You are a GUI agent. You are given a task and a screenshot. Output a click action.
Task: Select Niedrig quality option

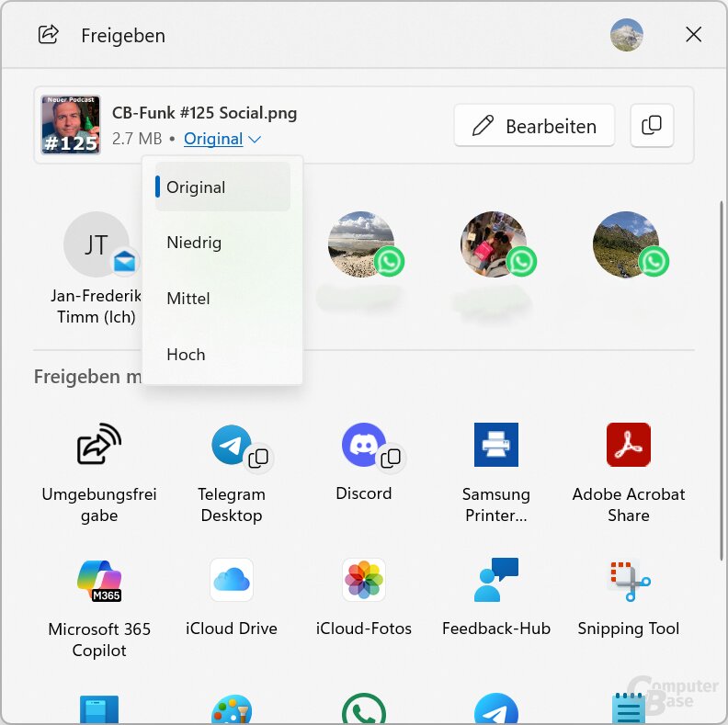coord(222,243)
